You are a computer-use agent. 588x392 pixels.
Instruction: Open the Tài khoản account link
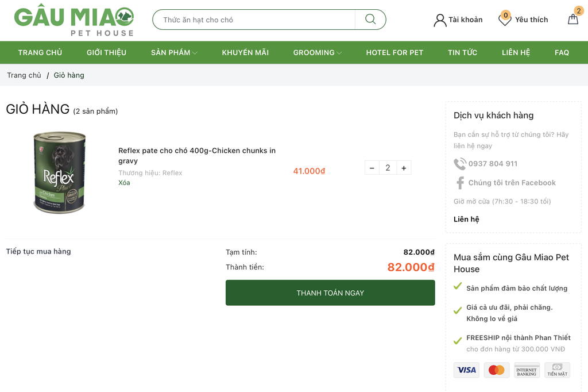tap(465, 20)
